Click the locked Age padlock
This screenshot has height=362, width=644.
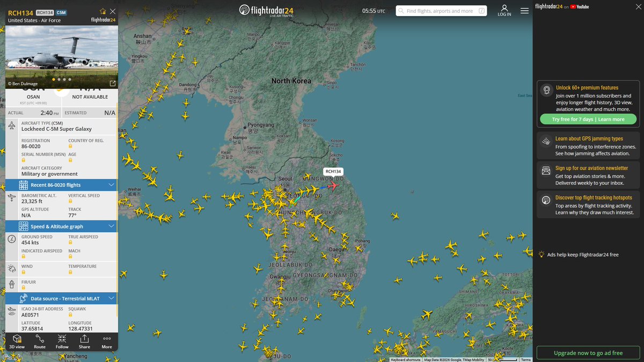tap(70, 161)
